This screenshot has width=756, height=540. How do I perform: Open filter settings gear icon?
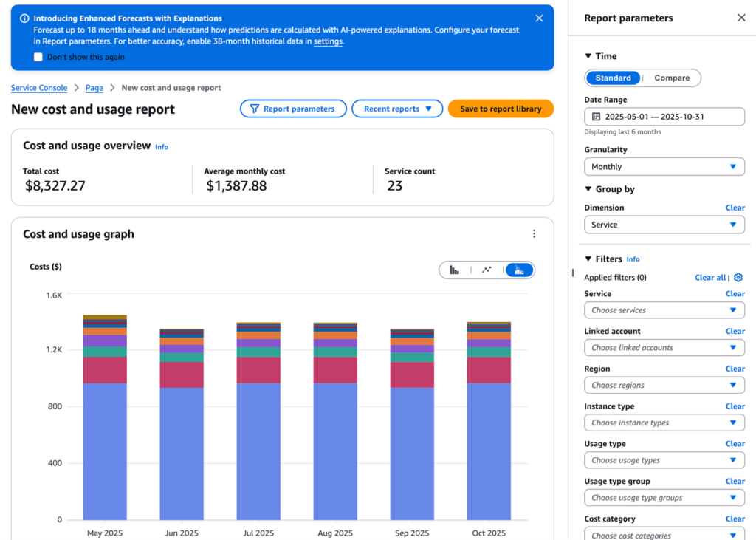click(738, 278)
